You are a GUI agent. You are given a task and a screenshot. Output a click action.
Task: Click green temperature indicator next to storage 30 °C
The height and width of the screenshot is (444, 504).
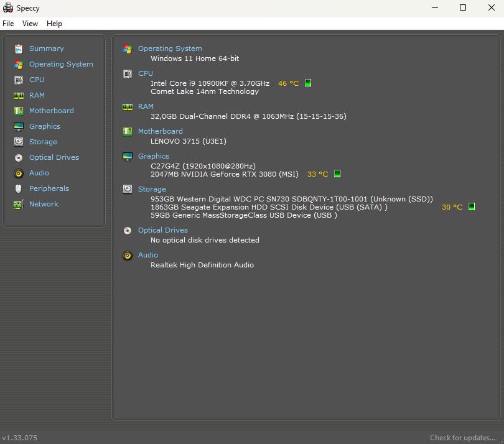(472, 206)
